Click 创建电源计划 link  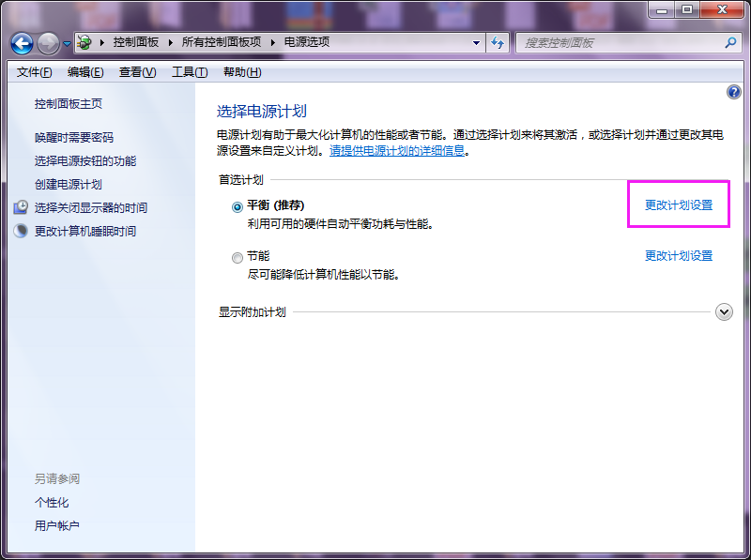coord(68,185)
